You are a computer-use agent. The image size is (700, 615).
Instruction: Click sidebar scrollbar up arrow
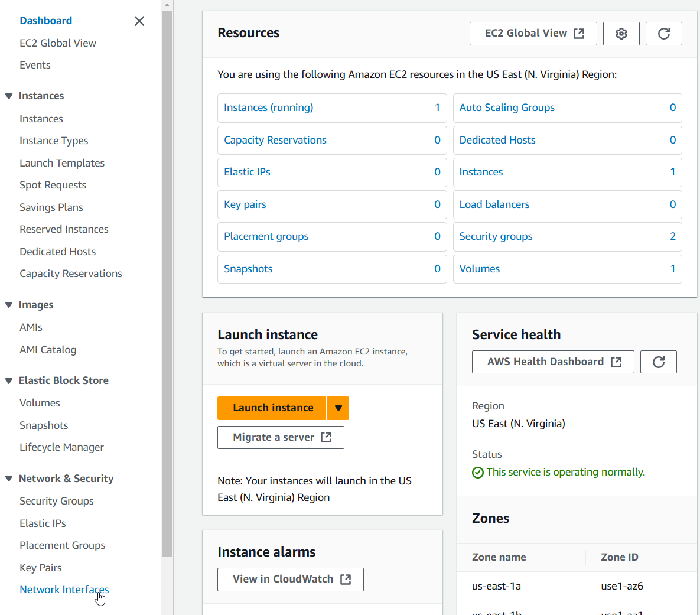click(x=167, y=5)
